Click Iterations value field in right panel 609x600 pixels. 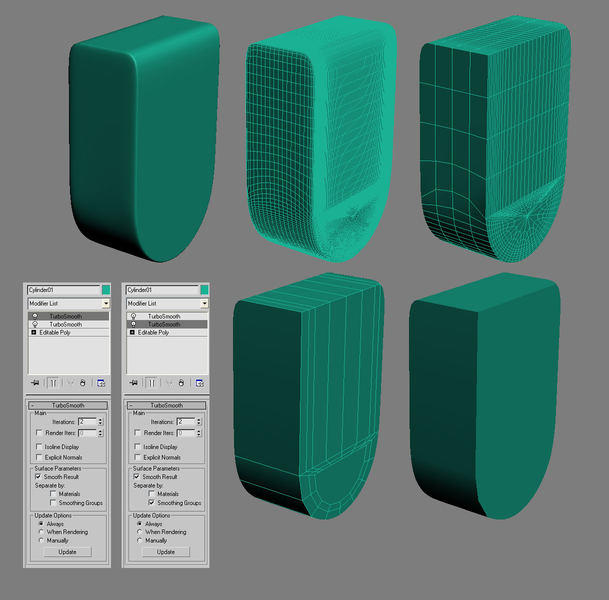coord(186,421)
